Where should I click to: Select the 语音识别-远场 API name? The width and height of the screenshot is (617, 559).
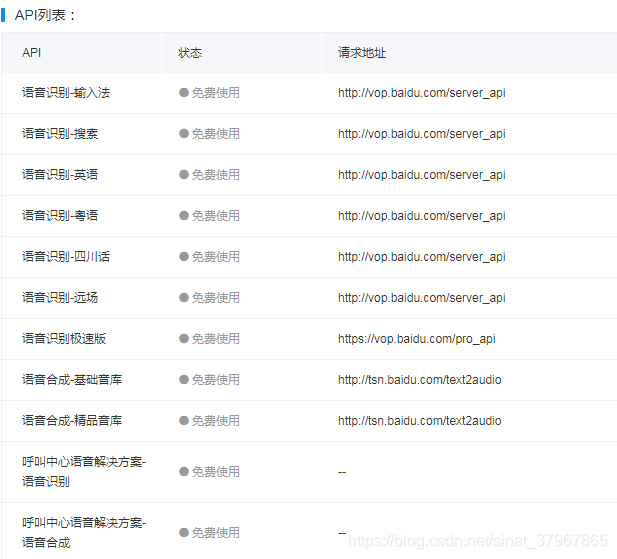tap(60, 297)
